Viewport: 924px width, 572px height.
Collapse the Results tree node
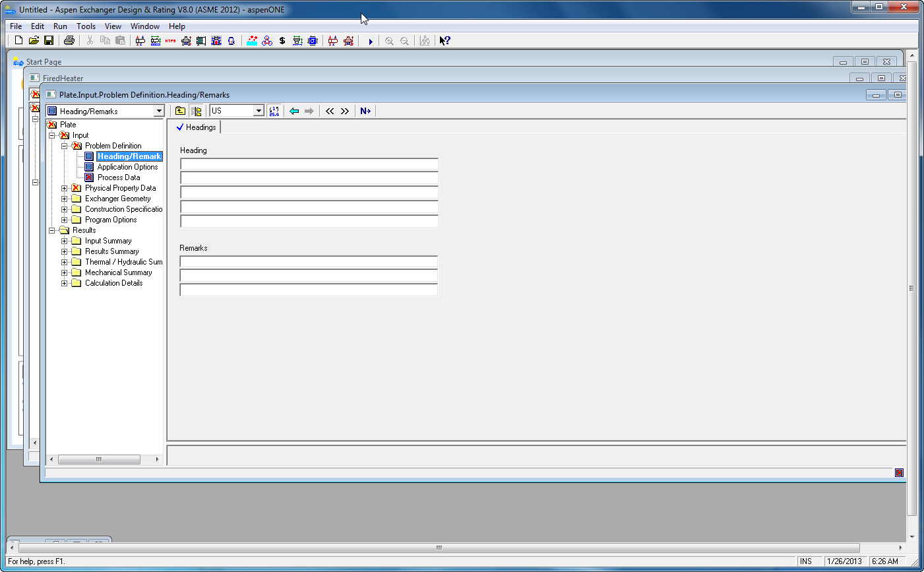pos(52,230)
